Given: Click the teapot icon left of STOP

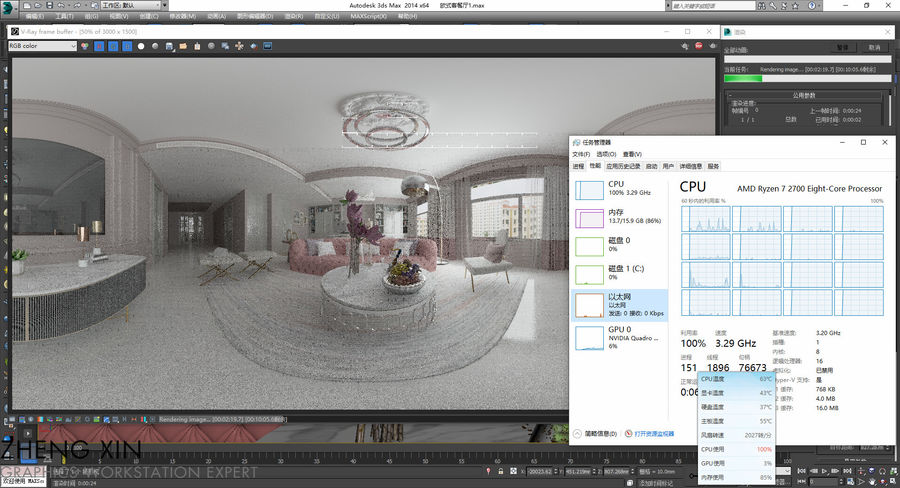Looking at the screenshot, I should point(685,45).
